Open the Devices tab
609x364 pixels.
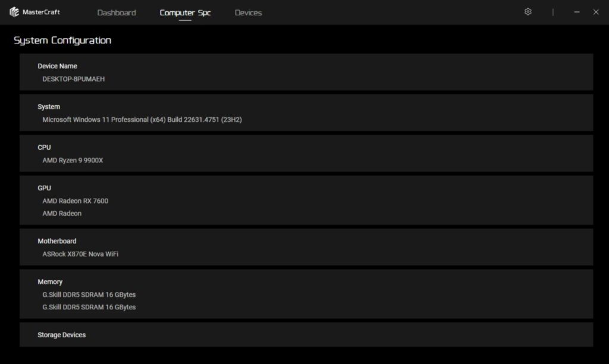coord(248,12)
